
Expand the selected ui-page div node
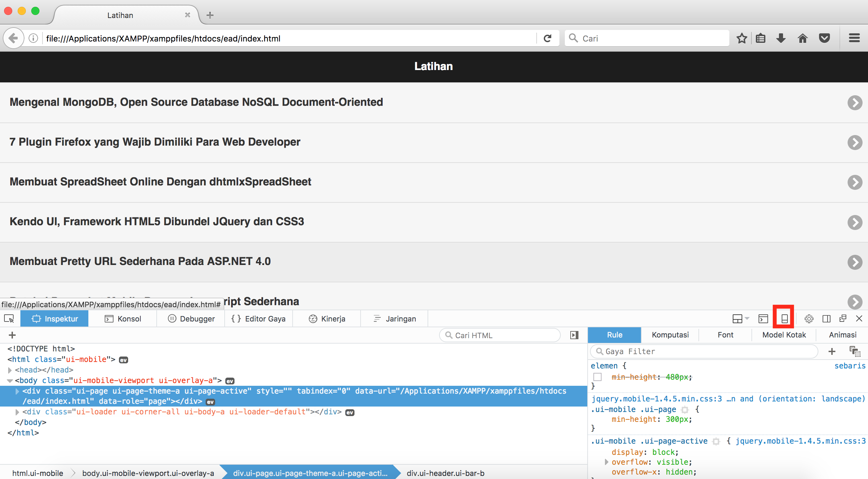17,391
